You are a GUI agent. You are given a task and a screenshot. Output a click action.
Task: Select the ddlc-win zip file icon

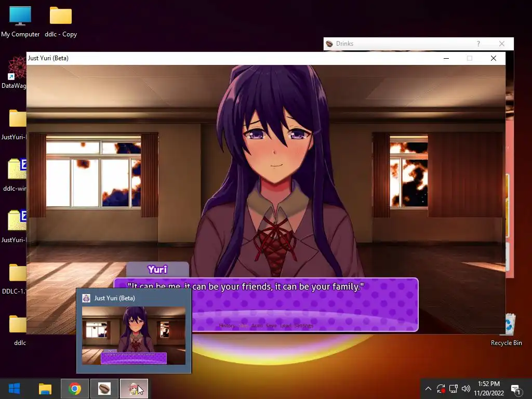[16, 175]
